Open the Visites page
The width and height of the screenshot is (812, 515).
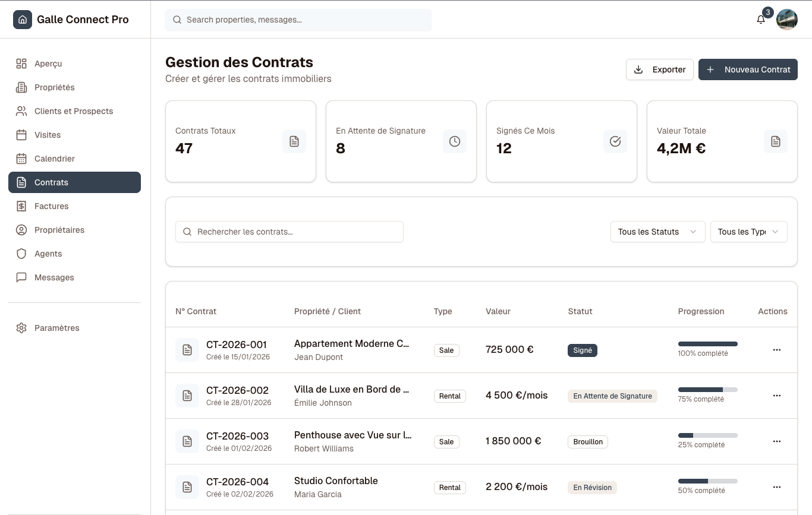pos(47,135)
